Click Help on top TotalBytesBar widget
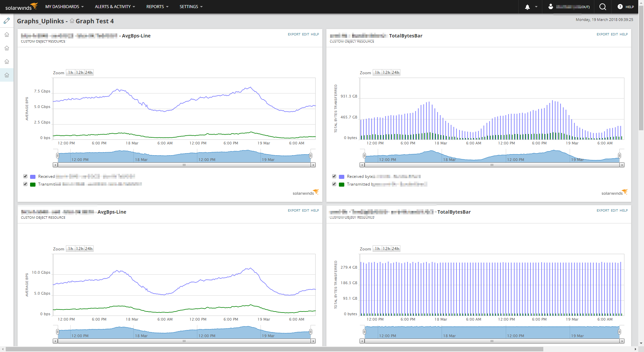 (x=624, y=34)
